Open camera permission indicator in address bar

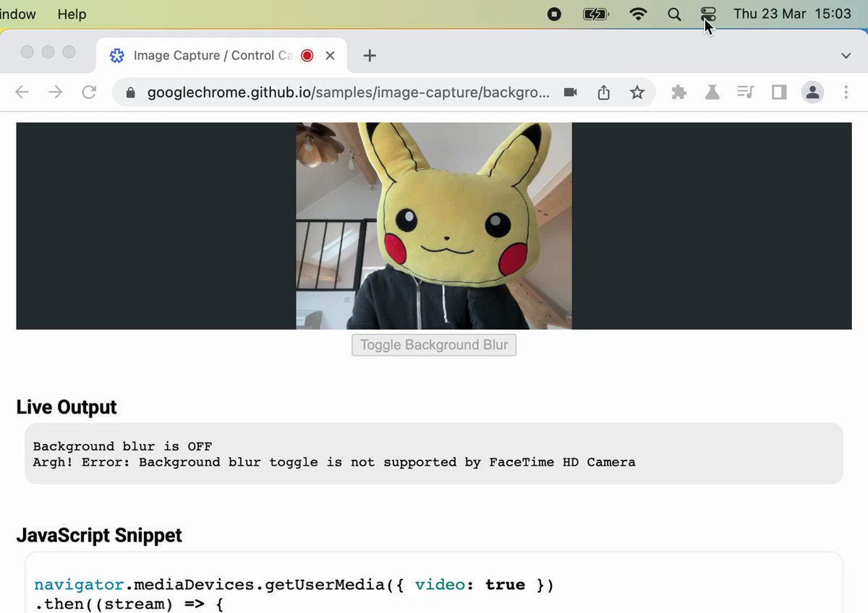coord(571,93)
